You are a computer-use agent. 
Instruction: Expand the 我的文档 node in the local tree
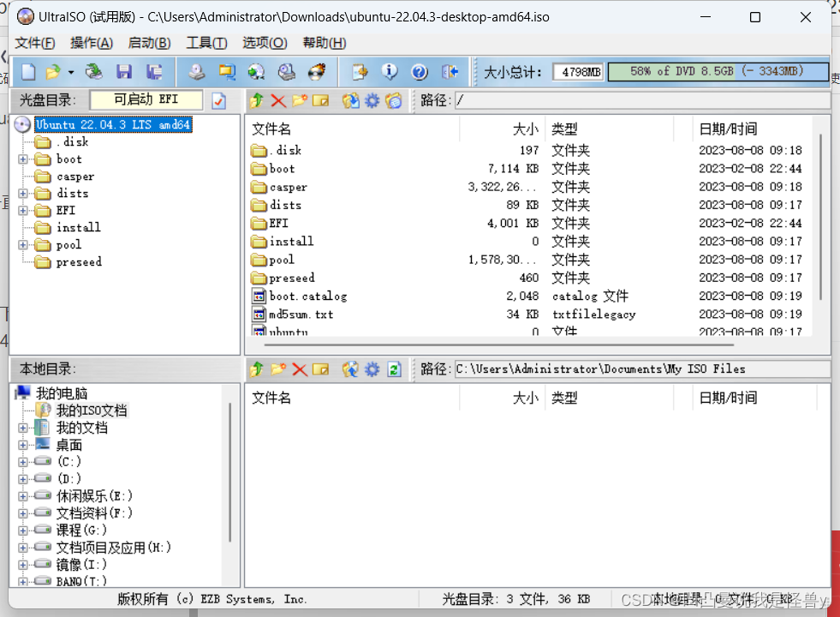click(22, 428)
